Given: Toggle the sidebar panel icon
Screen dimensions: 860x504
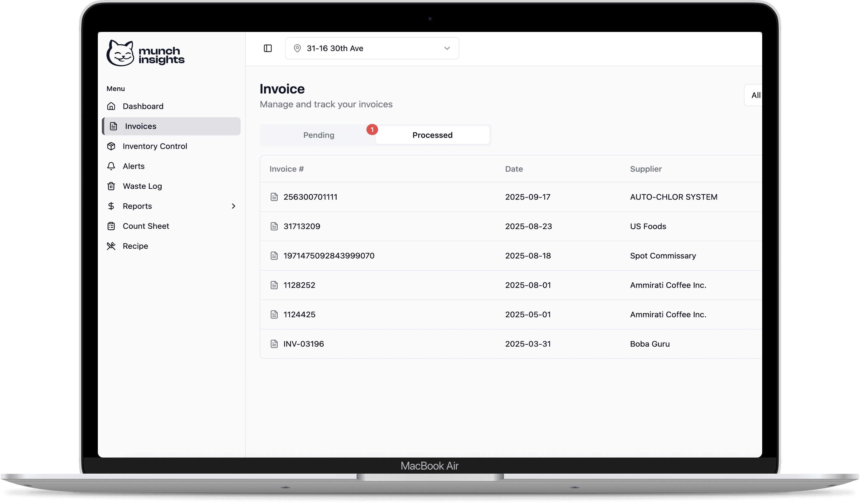Looking at the screenshot, I should coord(268,49).
